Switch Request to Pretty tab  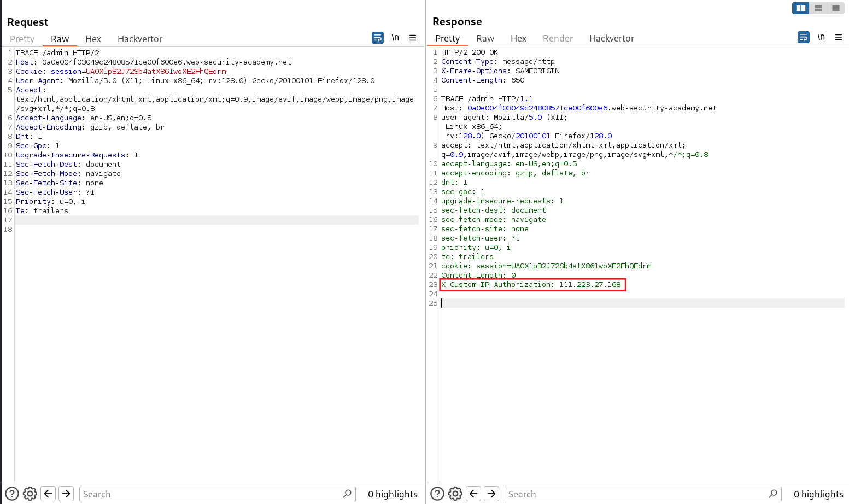click(22, 39)
